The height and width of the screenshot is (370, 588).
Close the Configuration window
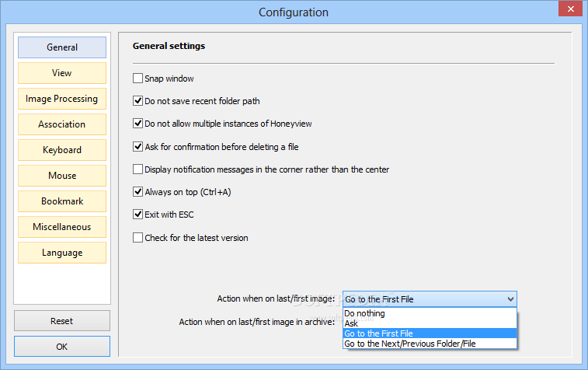tap(570, 9)
